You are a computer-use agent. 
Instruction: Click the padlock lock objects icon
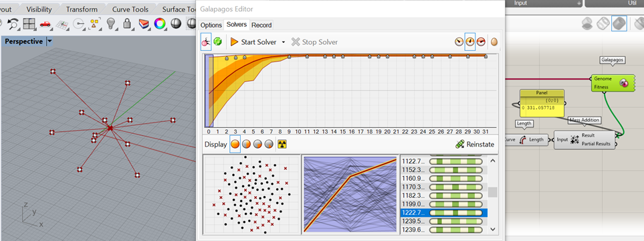coord(127,24)
